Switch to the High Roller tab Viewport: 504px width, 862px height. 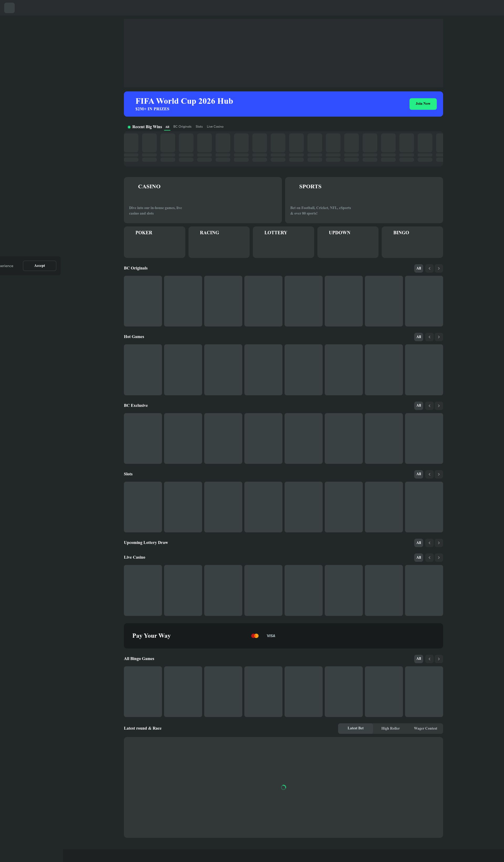[391, 729]
